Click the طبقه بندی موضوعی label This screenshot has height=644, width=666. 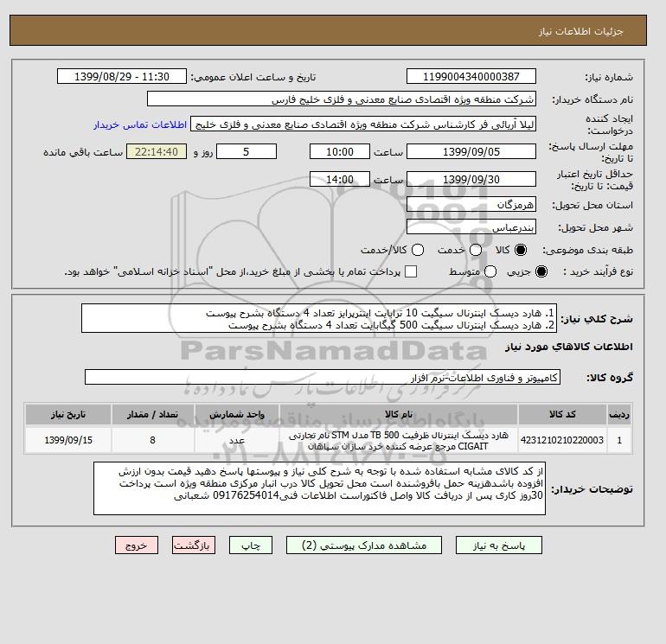588,251
